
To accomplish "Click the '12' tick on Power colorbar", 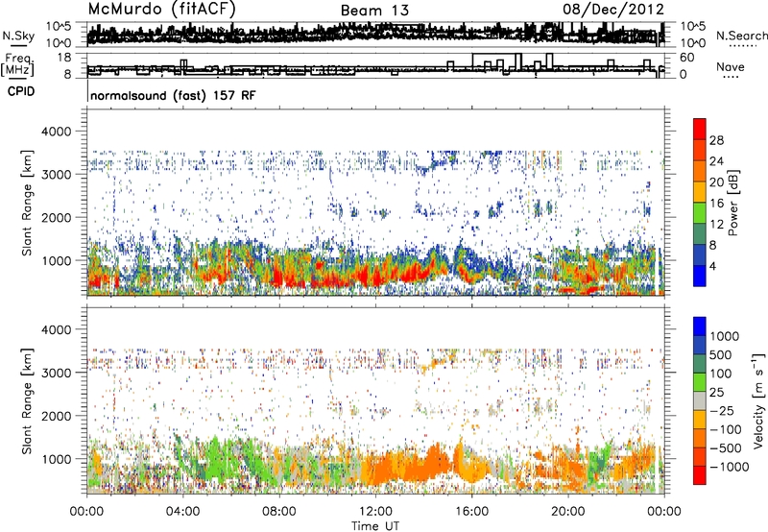I will tap(716, 225).
